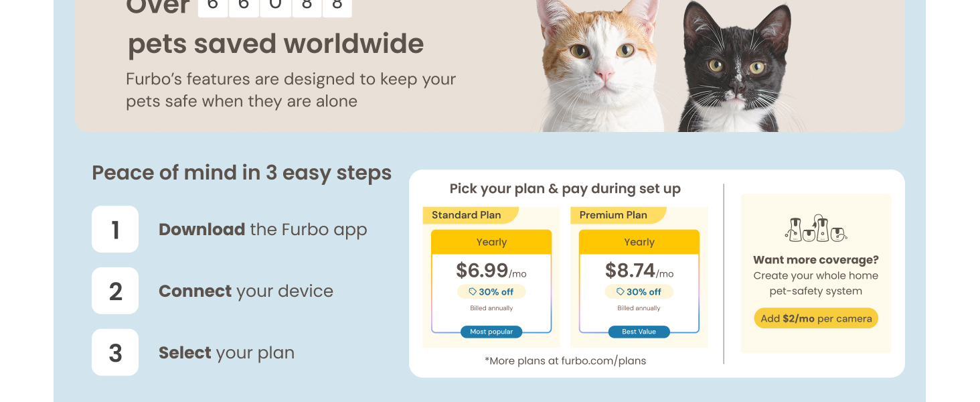The width and height of the screenshot is (980, 402).
Task: Open the Premium Plan tab label
Action: 615,215
